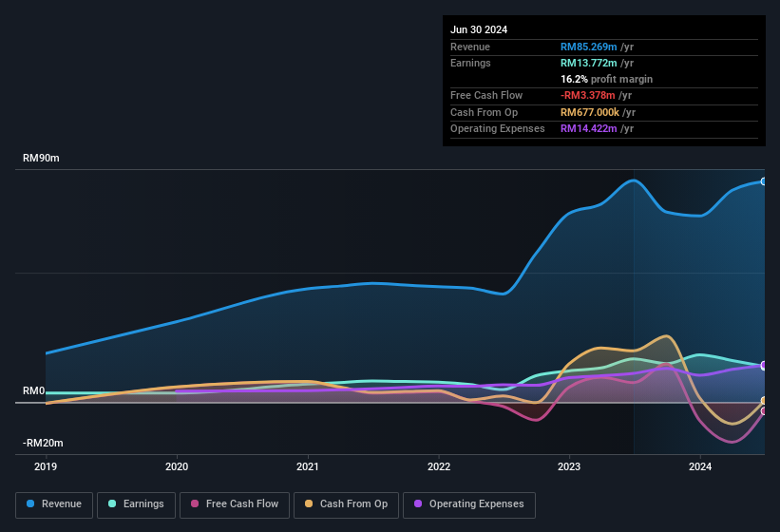Click the 2019 x-axis label
Image resolution: width=780 pixels, height=532 pixels.
(x=46, y=466)
